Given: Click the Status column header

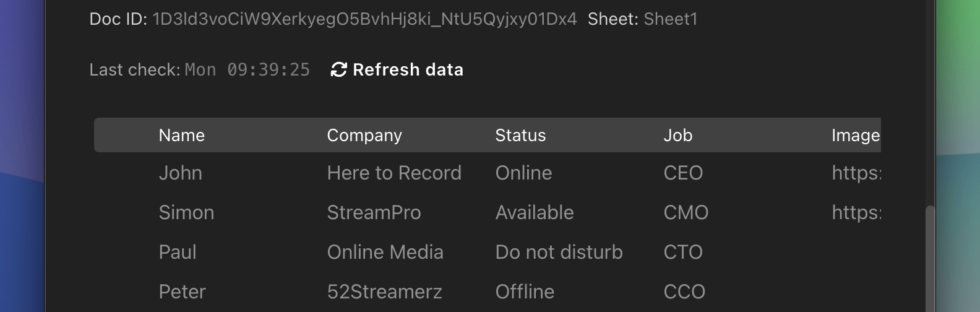Looking at the screenshot, I should (x=520, y=136).
